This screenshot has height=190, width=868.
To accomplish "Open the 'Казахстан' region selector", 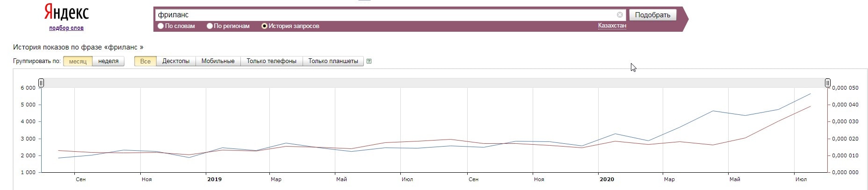I will point(612,26).
